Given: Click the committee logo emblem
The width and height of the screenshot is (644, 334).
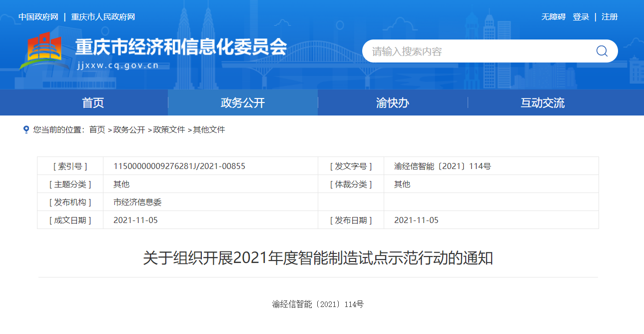Looking at the screenshot, I should coord(45,51).
